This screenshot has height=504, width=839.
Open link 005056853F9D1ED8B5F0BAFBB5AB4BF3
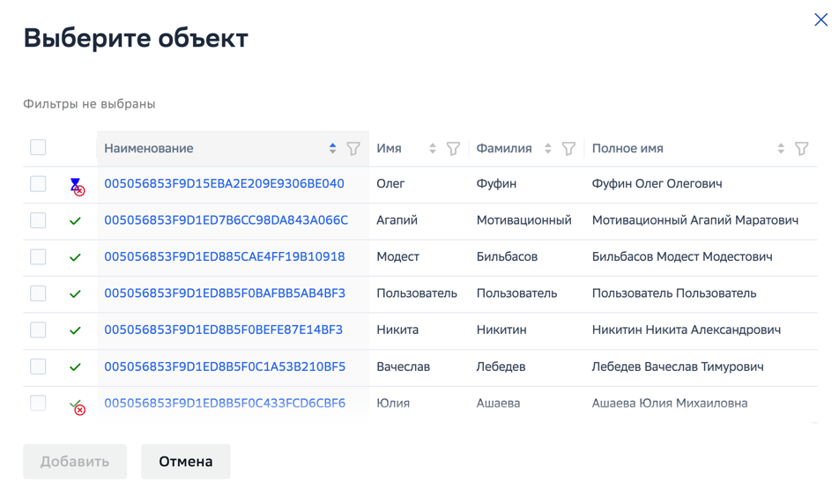pos(225,293)
